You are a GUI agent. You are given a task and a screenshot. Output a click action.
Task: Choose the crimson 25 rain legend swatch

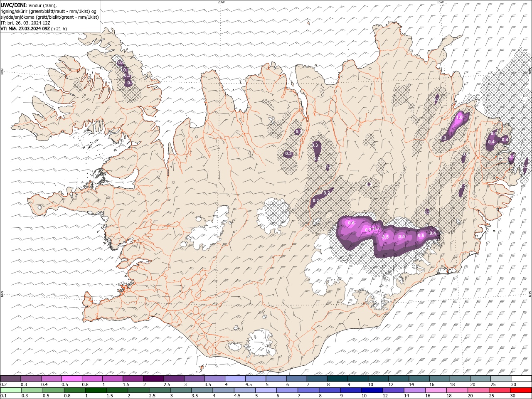click(x=500, y=390)
